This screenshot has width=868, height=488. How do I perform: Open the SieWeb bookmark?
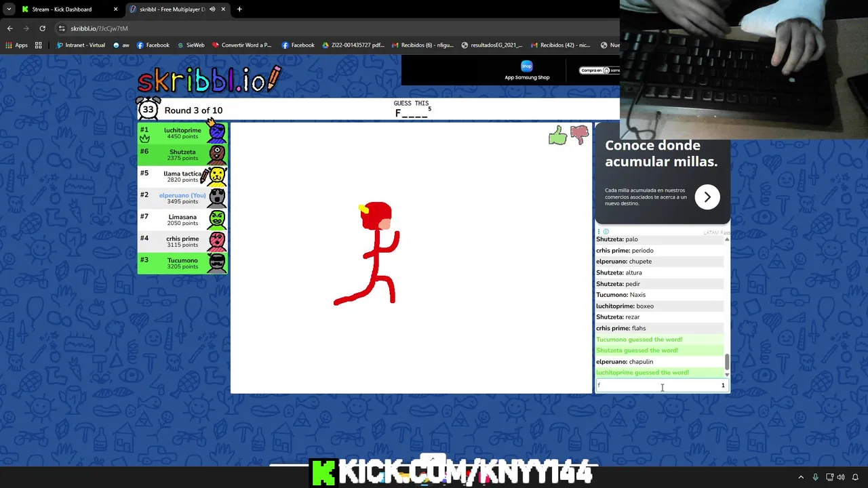coord(191,45)
